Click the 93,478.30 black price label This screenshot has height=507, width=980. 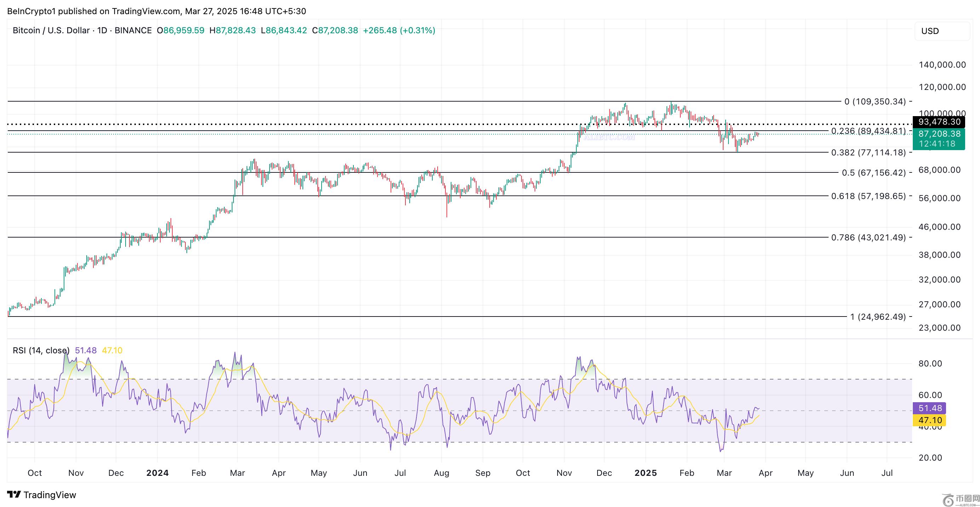click(x=939, y=122)
